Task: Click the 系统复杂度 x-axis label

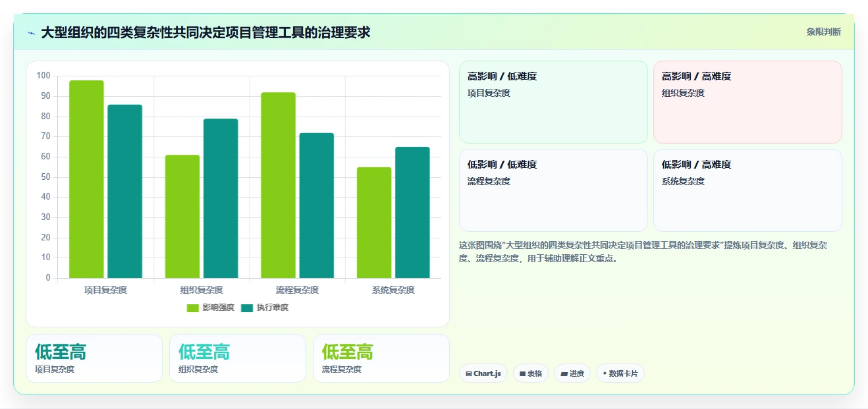Action: (x=393, y=290)
